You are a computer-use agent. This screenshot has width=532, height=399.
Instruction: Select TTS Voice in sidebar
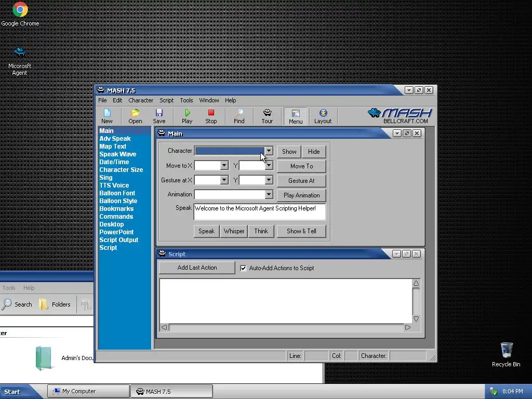(x=114, y=185)
